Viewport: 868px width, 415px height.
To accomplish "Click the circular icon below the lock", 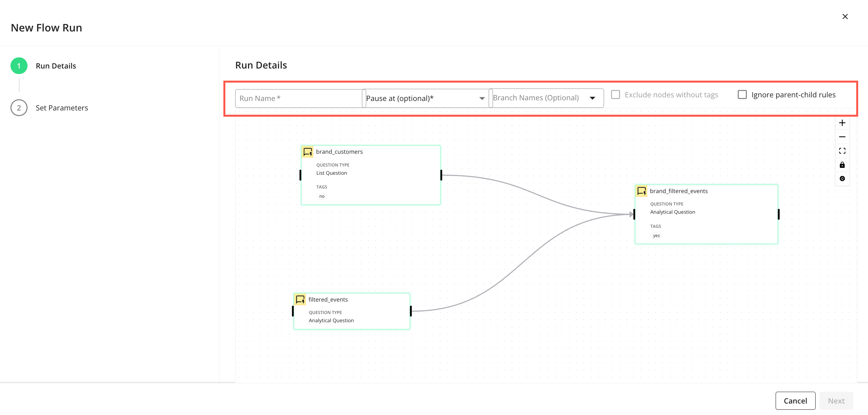I will [x=842, y=179].
